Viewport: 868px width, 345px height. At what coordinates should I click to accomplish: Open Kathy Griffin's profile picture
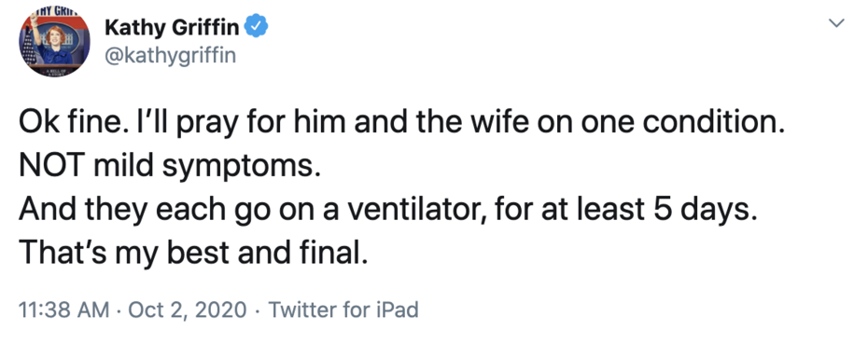(x=55, y=42)
